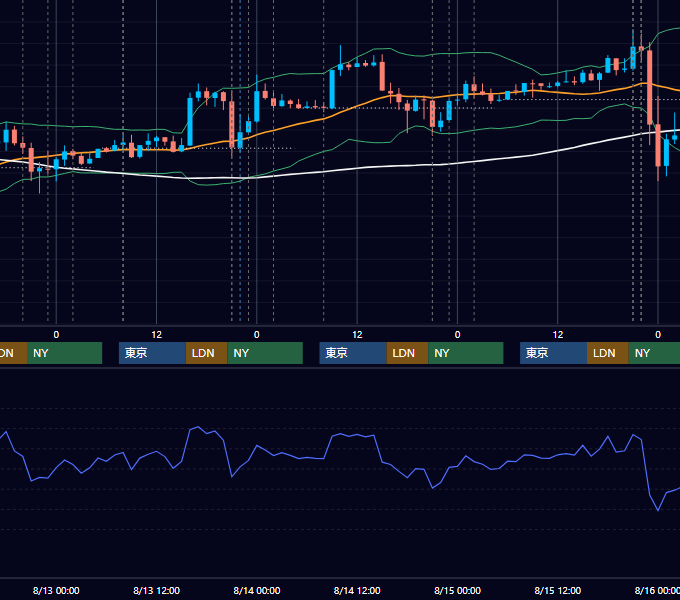Select the NY session block spanning 8/14 00:00
Screen dimensions: 680x600
click(x=265, y=353)
